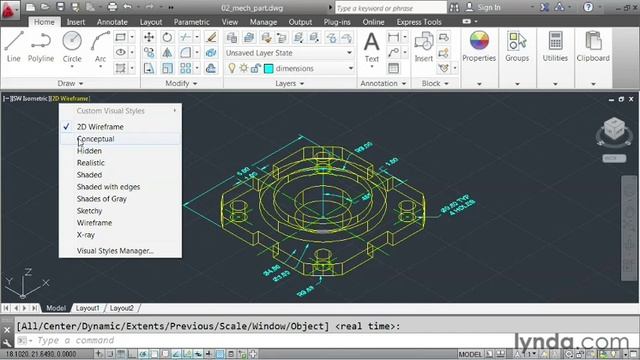Open the Clipboard panel
Viewport: 640px width, 360px height.
593,47
